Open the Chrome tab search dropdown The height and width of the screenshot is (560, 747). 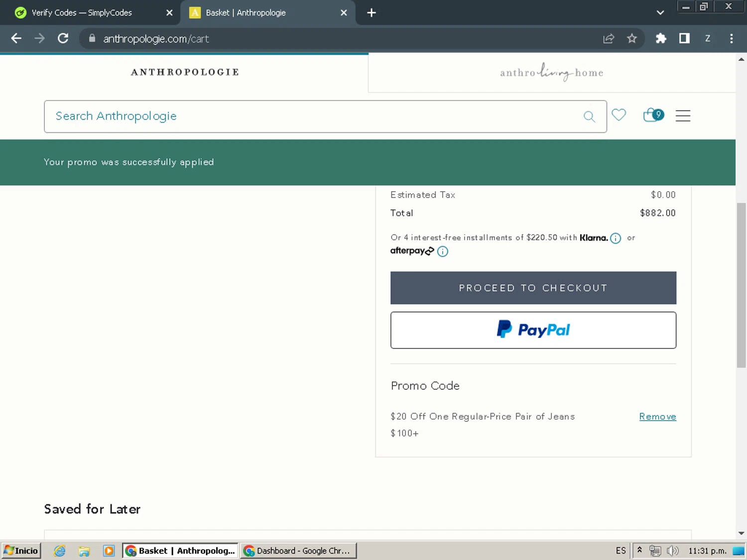click(x=660, y=13)
